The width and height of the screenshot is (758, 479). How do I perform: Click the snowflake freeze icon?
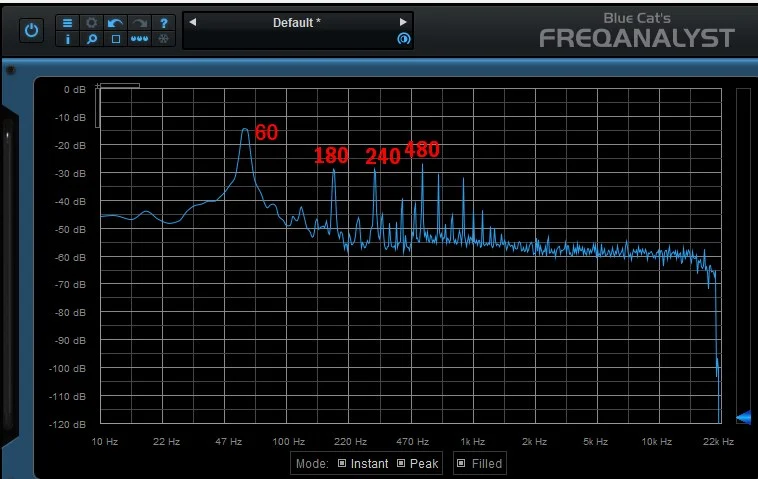click(x=163, y=39)
